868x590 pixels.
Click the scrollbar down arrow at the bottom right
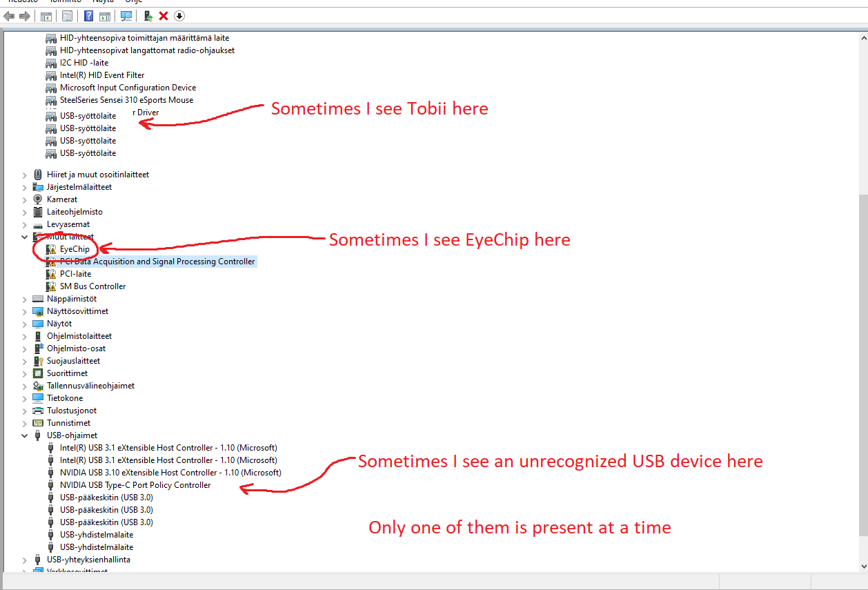862,566
